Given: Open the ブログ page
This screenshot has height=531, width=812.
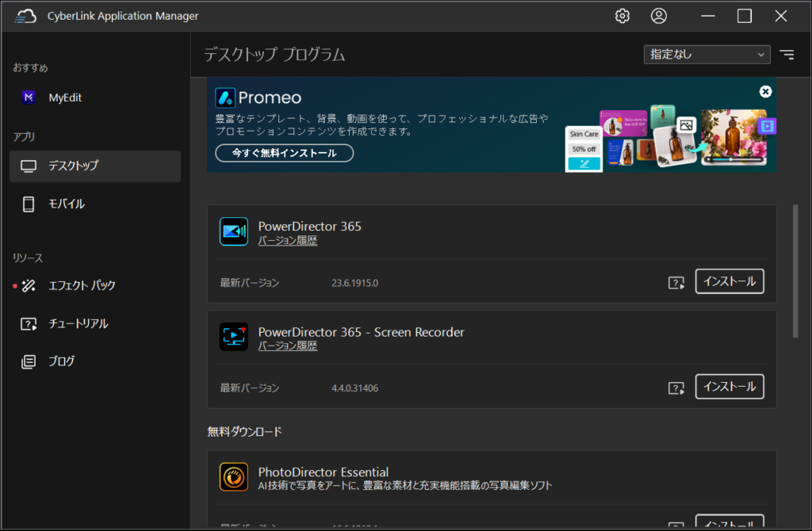Looking at the screenshot, I should (x=61, y=361).
